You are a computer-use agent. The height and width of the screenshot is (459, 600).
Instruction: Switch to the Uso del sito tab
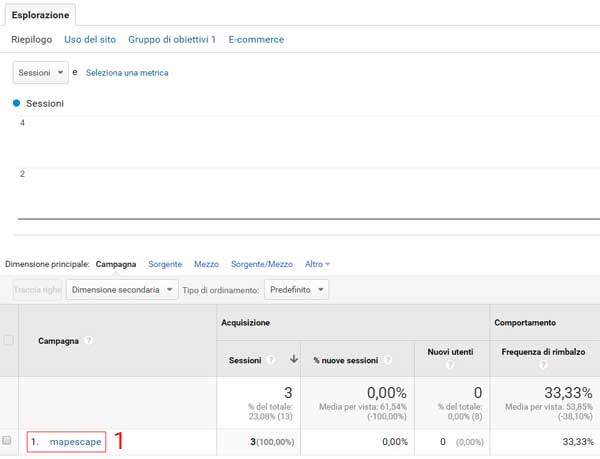coord(90,39)
